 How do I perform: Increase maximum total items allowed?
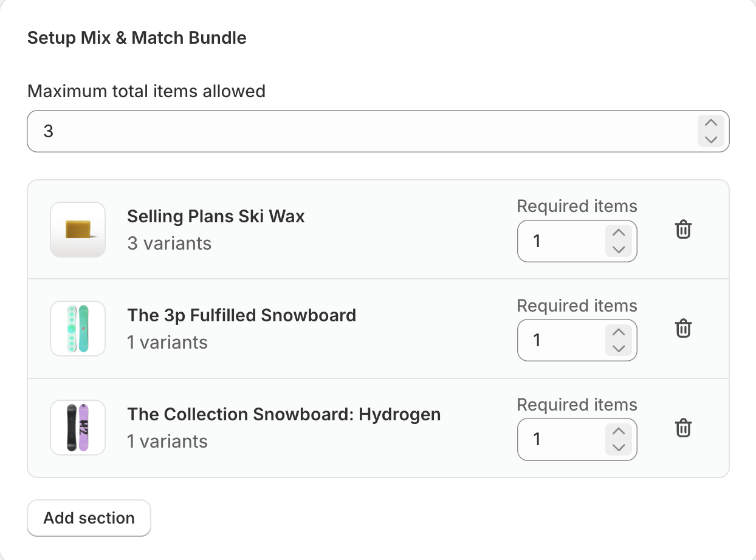711,123
